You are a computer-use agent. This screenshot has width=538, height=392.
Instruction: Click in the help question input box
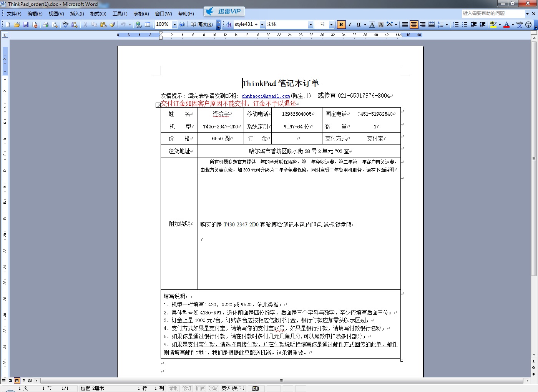click(x=493, y=13)
